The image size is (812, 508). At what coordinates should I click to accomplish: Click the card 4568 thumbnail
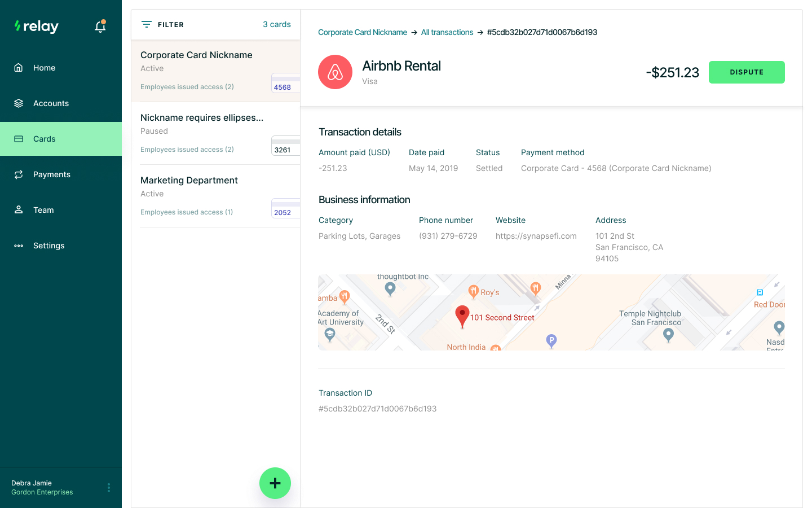(285, 83)
